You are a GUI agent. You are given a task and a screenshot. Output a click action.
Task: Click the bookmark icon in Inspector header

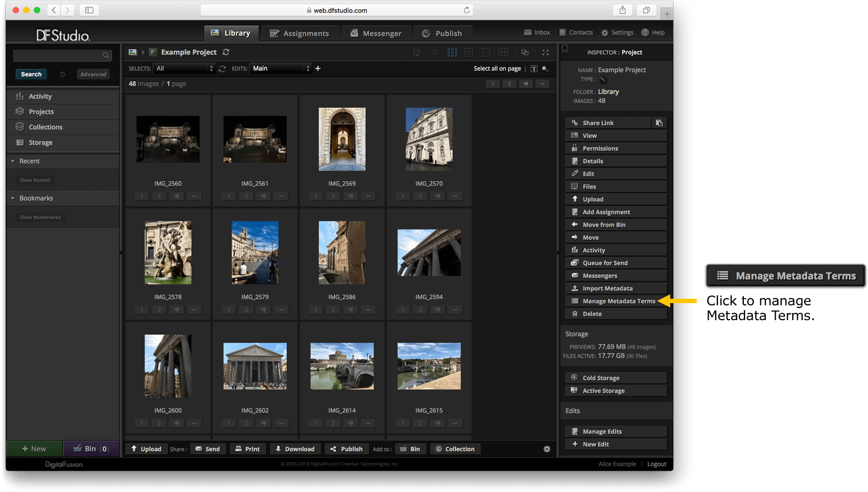565,49
